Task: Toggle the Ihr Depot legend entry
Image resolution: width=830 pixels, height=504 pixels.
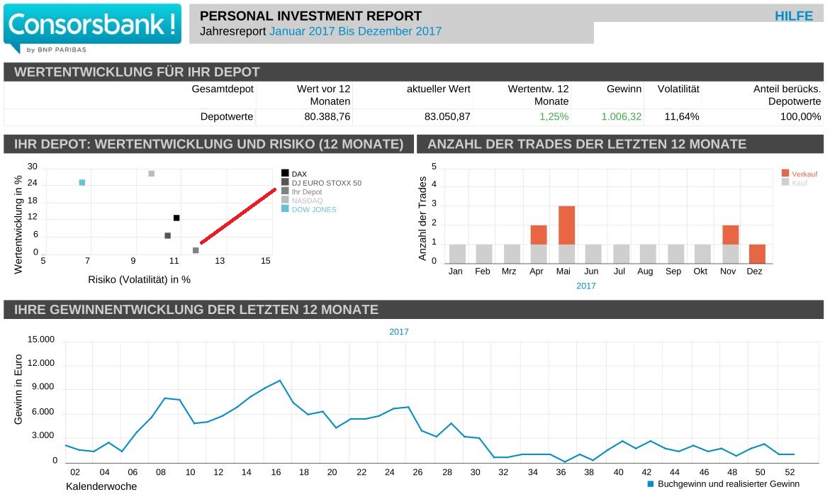Action: [x=306, y=192]
